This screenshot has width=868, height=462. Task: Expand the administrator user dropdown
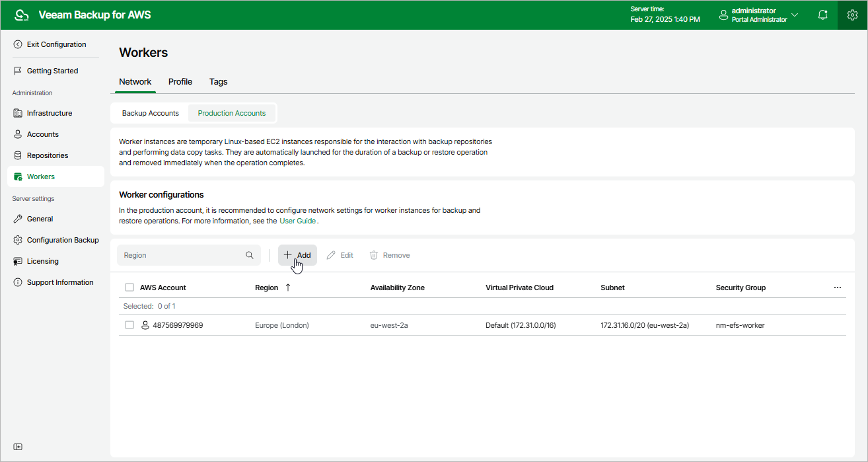click(794, 15)
